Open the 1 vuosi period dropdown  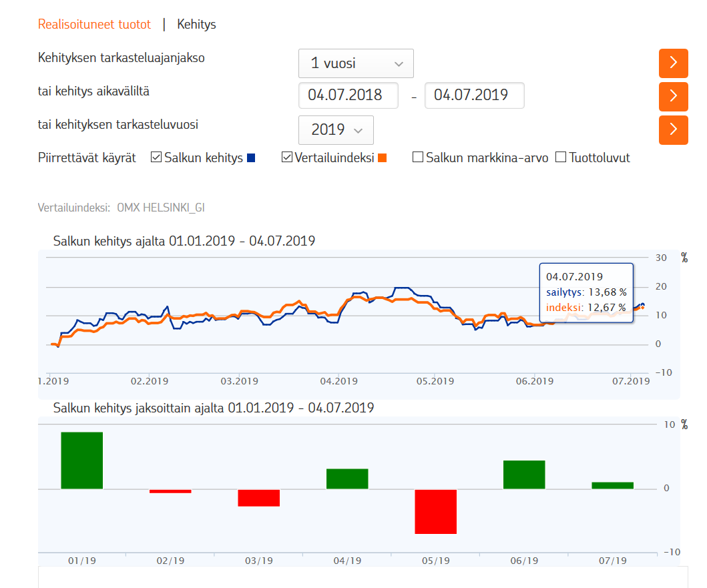(x=356, y=63)
